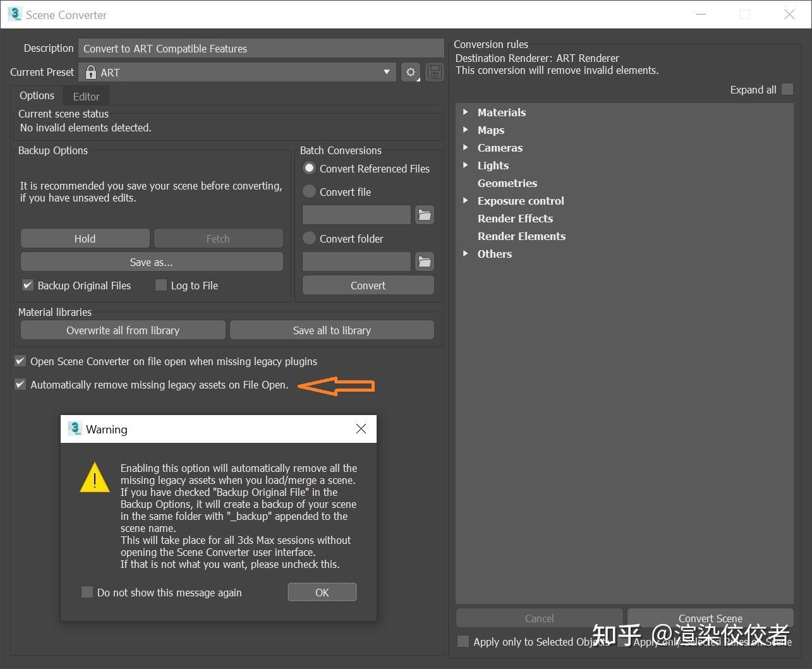Expand the Cameras rule group
Image resolution: width=812 pixels, height=669 pixels.
(465, 147)
